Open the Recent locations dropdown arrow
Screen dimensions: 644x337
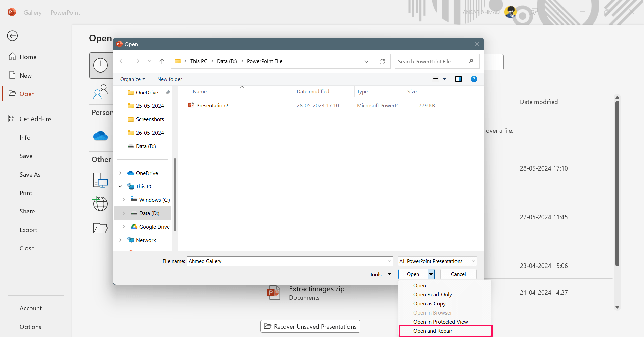click(150, 61)
